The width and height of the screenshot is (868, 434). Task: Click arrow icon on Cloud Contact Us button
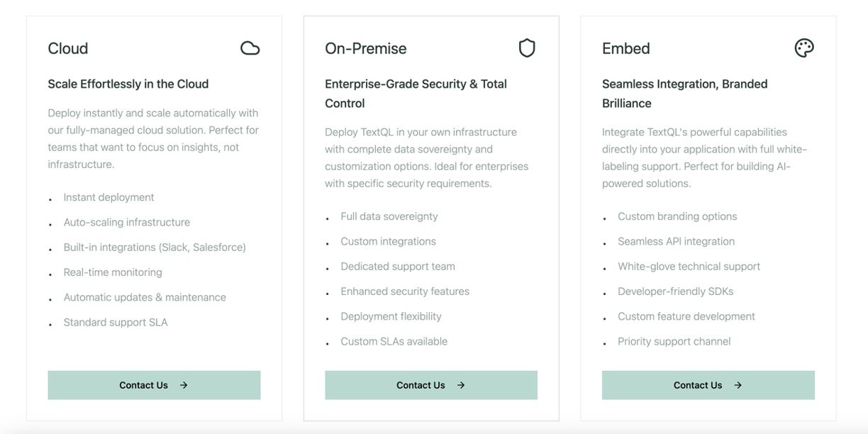[x=184, y=385]
